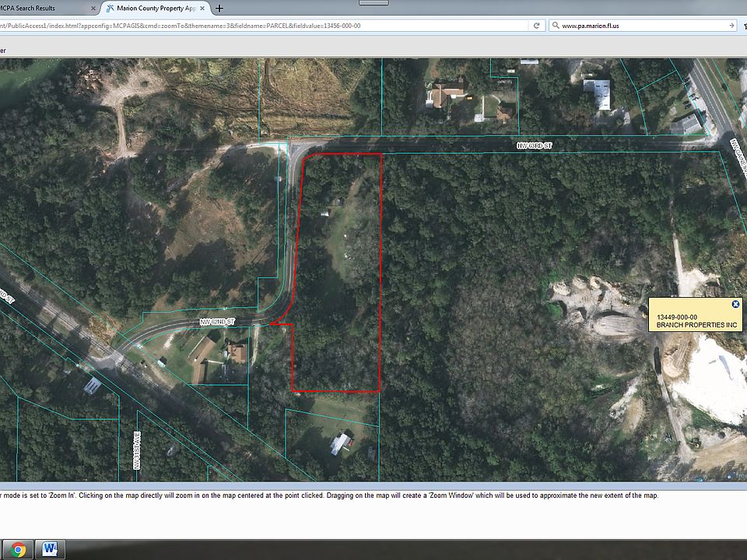Close the MCPA Search Results tab
Image resolution: width=747 pixels, height=560 pixels.
coord(93,8)
